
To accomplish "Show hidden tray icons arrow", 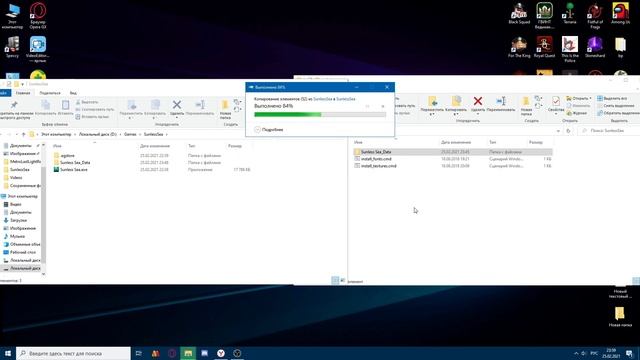I will tap(576, 353).
